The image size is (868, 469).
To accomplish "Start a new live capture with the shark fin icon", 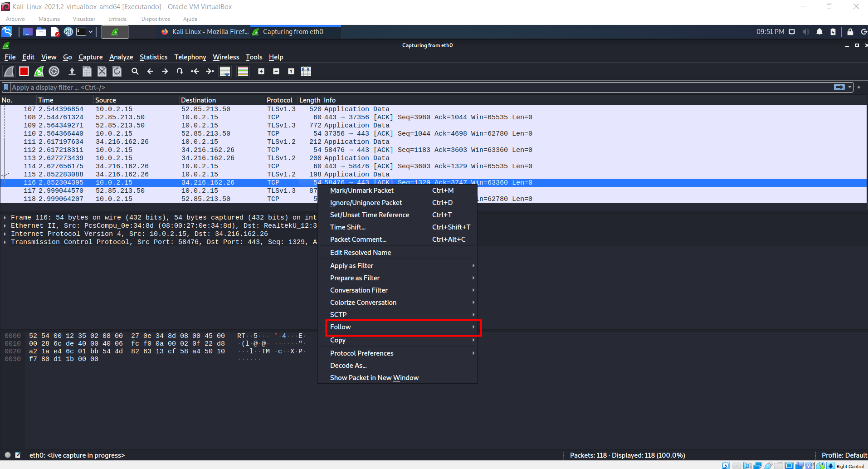I will pyautogui.click(x=9, y=71).
